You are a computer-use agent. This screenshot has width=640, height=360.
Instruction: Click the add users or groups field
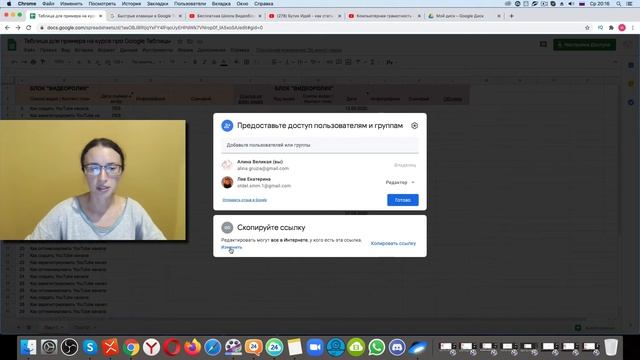(x=320, y=145)
